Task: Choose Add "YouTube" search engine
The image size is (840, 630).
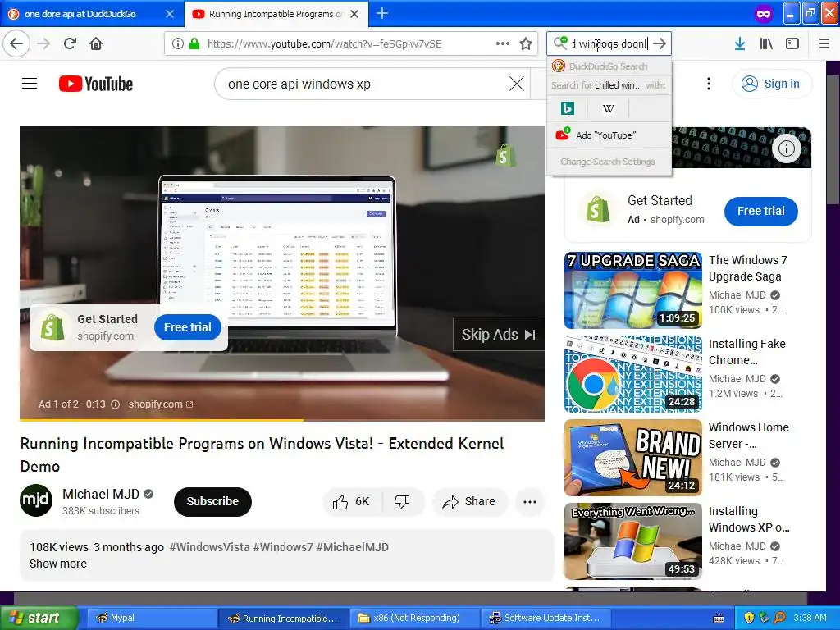Action: click(609, 135)
